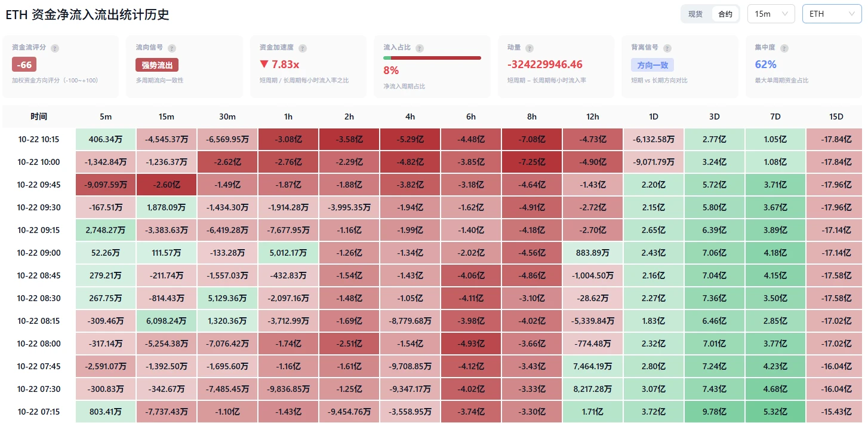Click the 流入占比 red progress bar

[432, 58]
